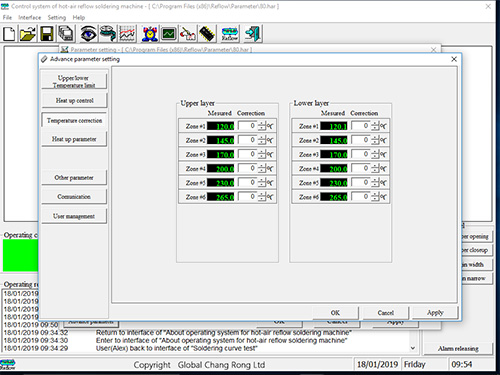Click the Save all stacked disks icon

(66, 34)
